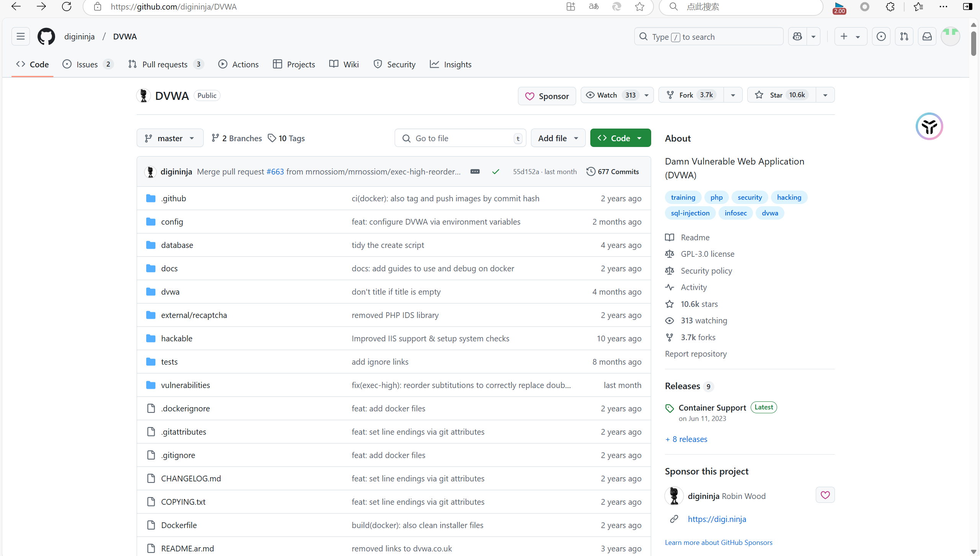Click the GitHub Octocat logo

(46, 36)
